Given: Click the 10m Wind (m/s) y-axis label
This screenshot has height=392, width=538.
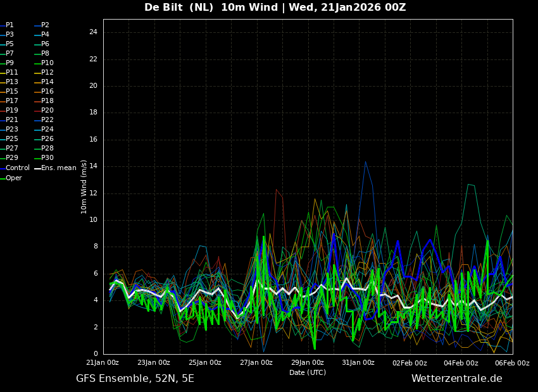Looking at the screenshot, I should (x=84, y=187).
